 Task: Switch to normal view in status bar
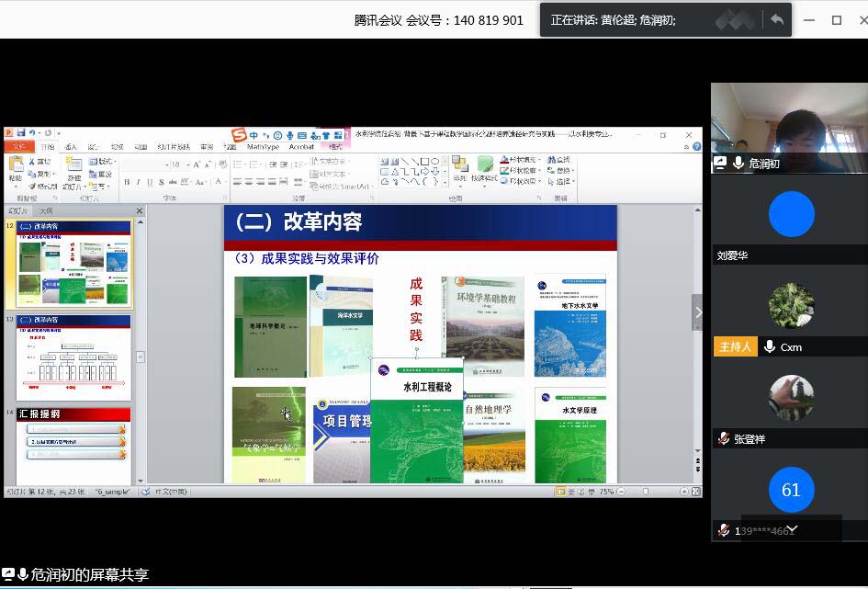561,492
